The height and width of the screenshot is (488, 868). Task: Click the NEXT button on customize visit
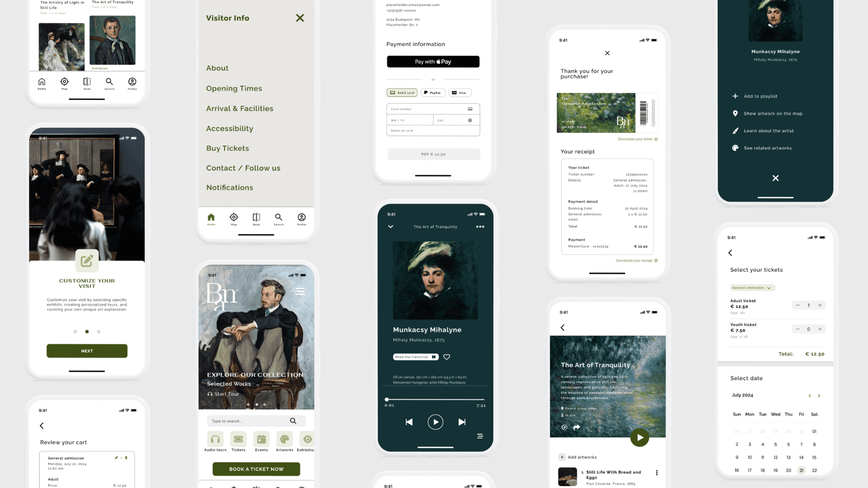click(x=86, y=350)
